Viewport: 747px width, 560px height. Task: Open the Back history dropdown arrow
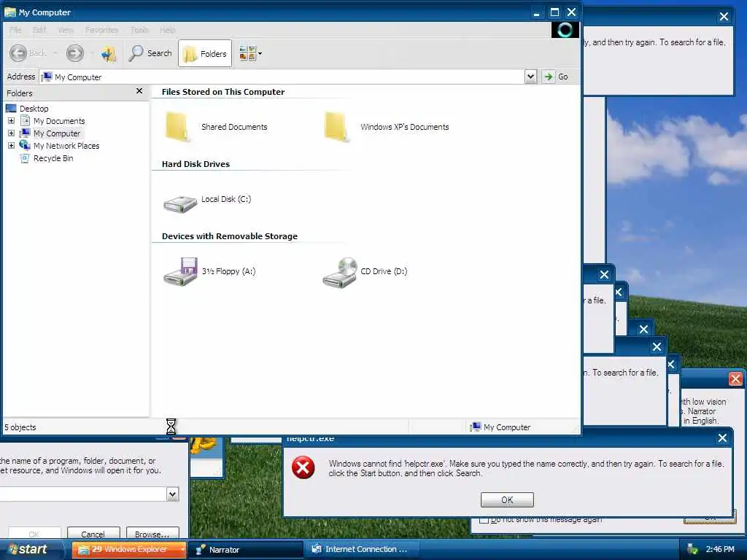[55, 53]
